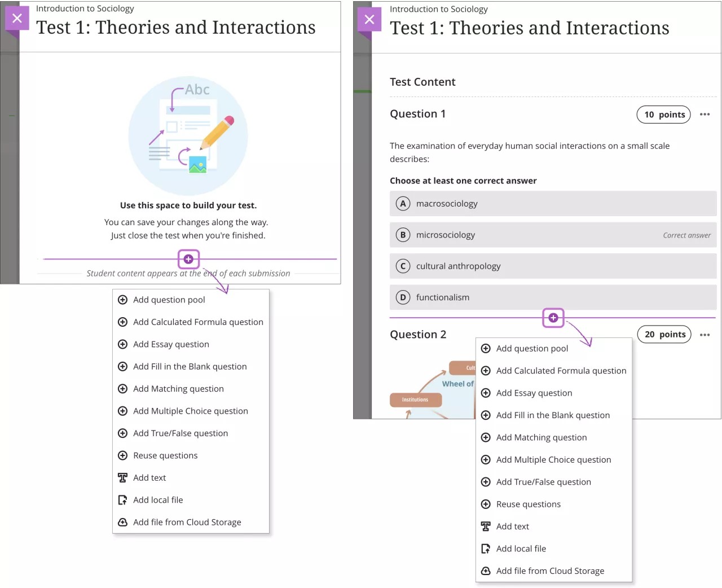The height and width of the screenshot is (588, 722).
Task: Open the ellipsis menu for Question 2
Action: (705, 334)
